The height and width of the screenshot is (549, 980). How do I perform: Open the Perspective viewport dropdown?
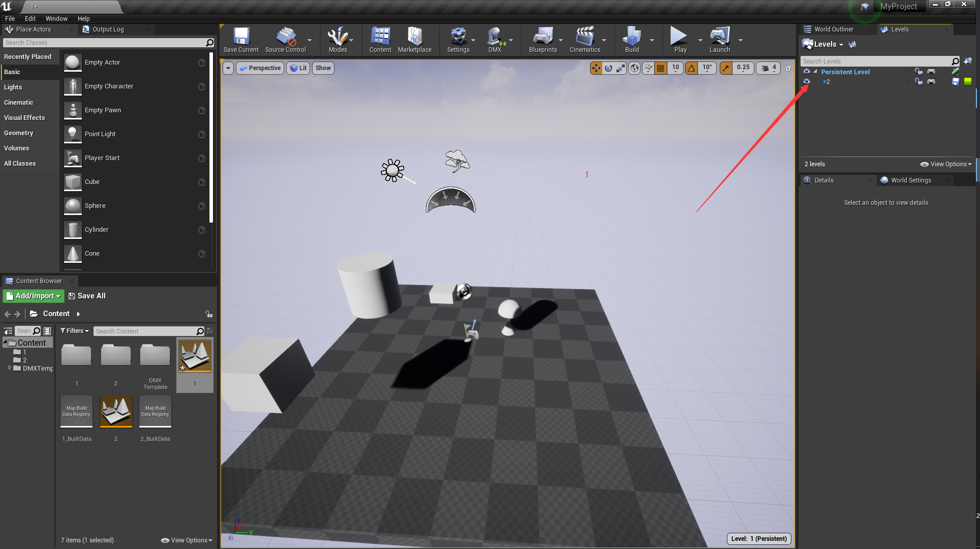click(x=260, y=68)
